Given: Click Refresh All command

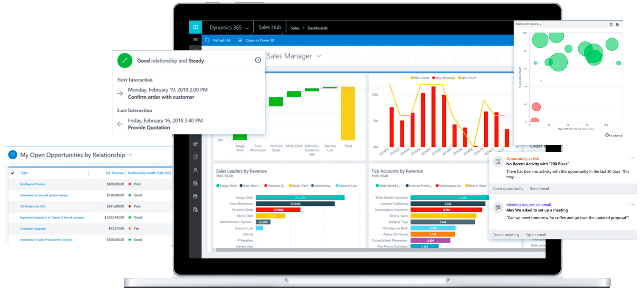Looking at the screenshot, I should 218,40.
